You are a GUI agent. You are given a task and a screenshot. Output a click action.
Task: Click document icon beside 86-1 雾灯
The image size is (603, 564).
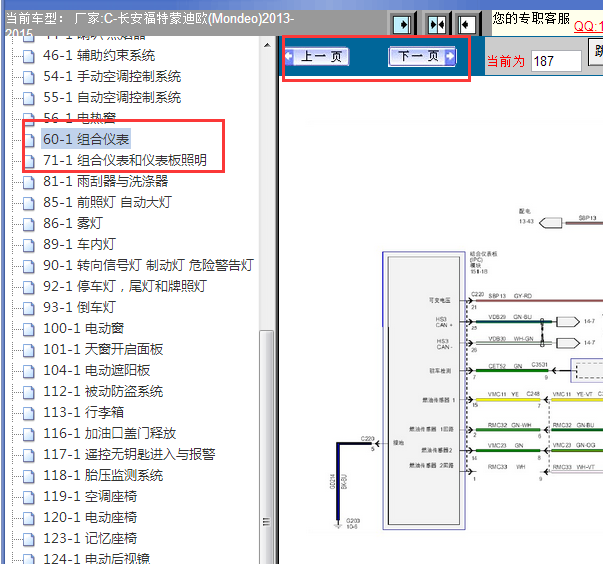click(x=28, y=224)
